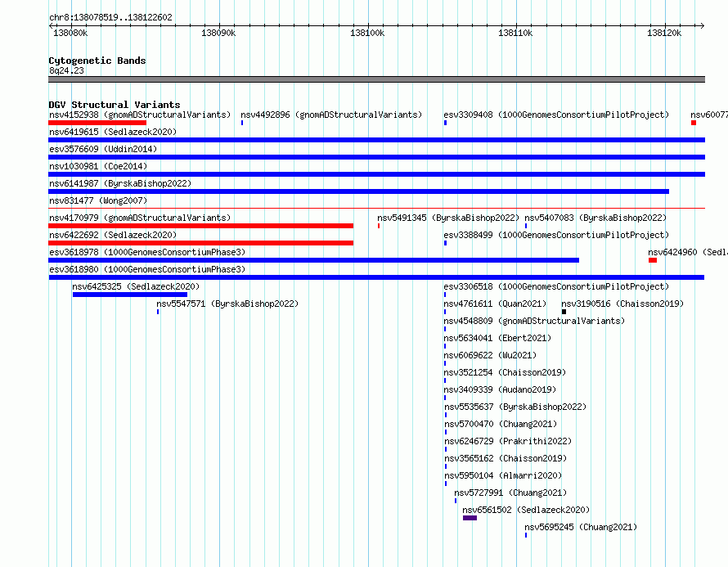This screenshot has width=728, height=567.
Task: Select nsv1030981 (Coe2014) label
Action: (98, 166)
